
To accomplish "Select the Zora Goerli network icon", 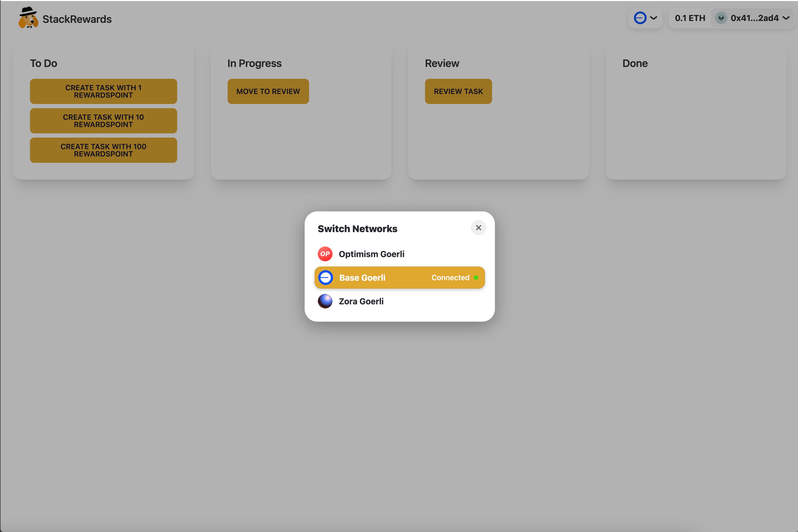I will tap(325, 301).
